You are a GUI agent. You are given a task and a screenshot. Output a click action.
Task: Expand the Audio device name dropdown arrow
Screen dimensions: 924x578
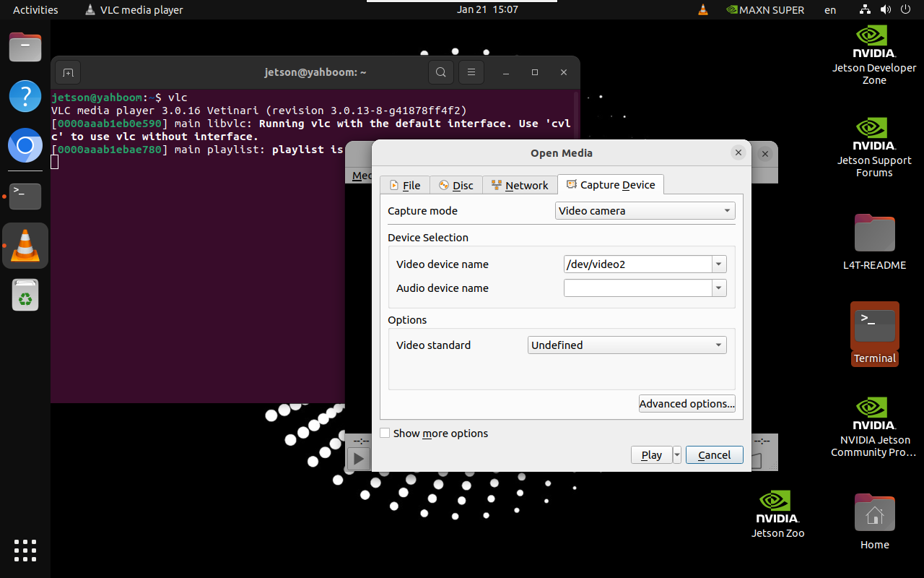tap(719, 288)
